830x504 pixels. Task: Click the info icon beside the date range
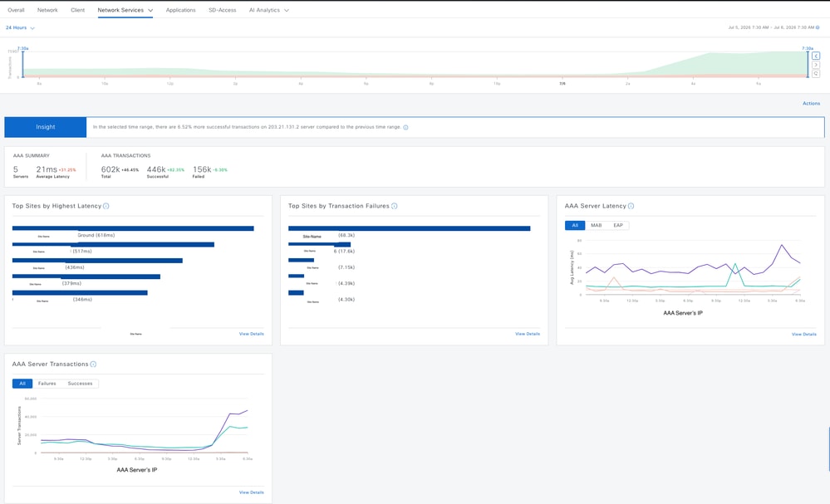(818, 27)
